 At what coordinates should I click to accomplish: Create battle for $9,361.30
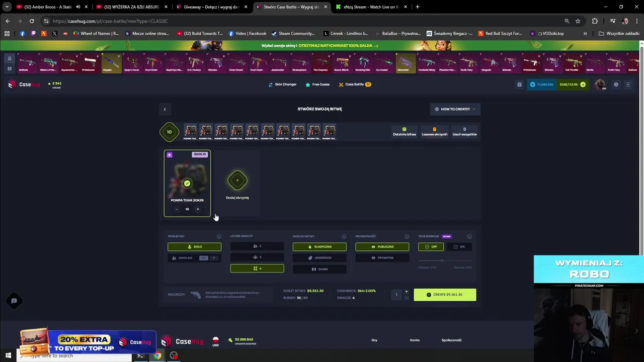(x=445, y=295)
